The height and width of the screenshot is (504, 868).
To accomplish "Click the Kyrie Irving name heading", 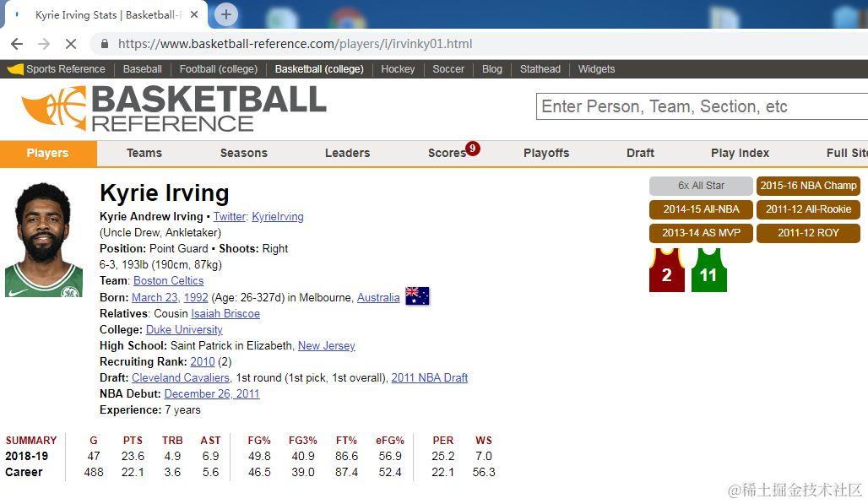I will coord(165,193).
